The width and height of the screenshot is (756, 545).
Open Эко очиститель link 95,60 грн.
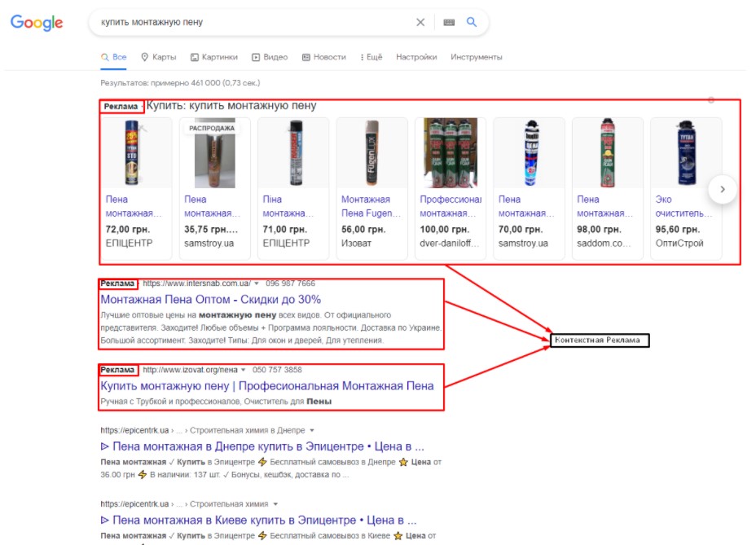tap(684, 206)
